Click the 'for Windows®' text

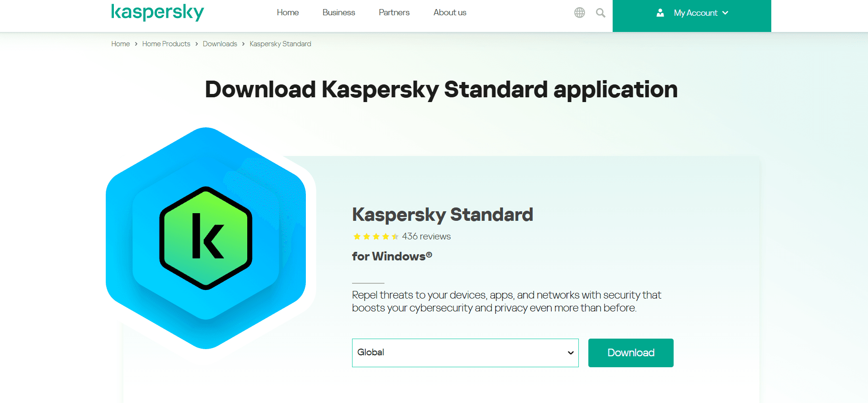pos(392,257)
